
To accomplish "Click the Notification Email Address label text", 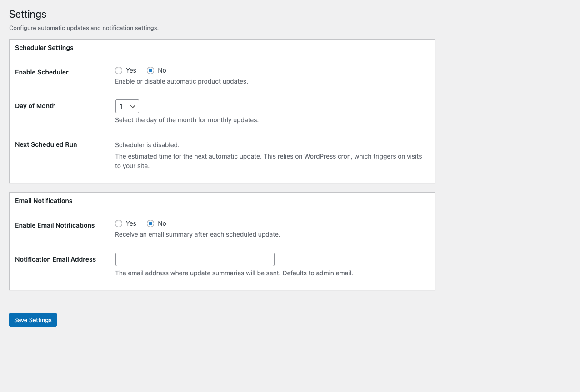I will (55, 259).
